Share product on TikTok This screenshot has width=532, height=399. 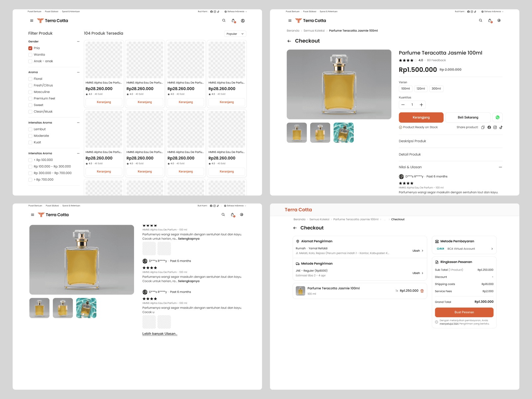click(501, 127)
